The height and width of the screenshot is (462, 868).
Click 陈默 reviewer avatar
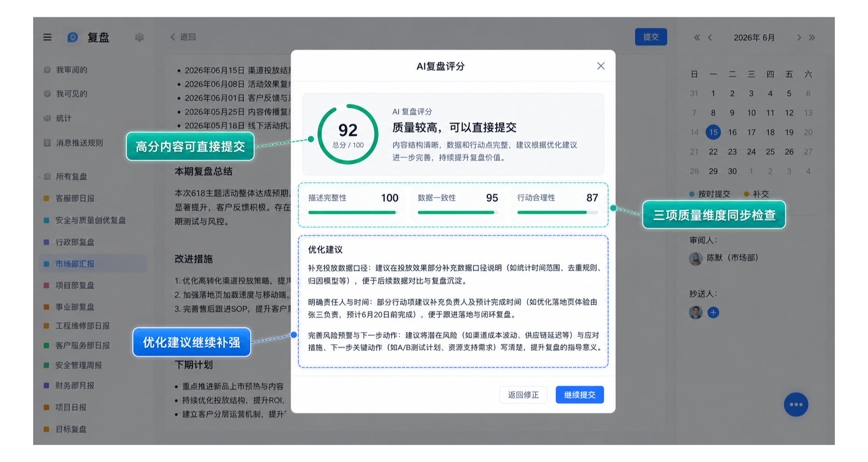(696, 258)
